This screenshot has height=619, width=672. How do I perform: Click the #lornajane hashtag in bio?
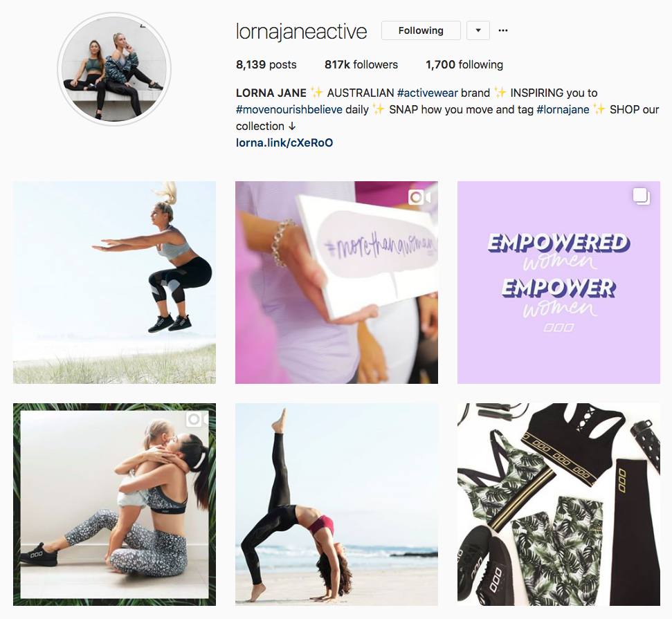point(563,110)
